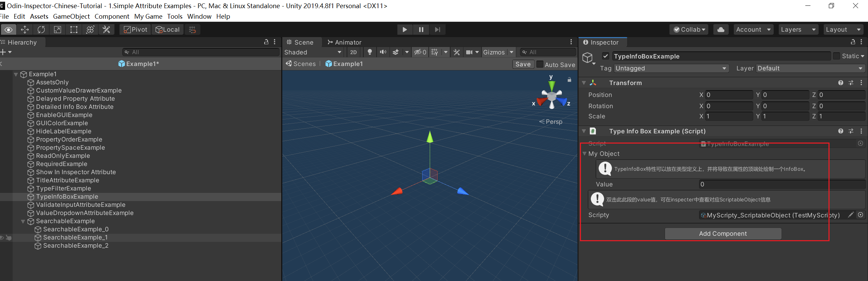Lock the Hierarchy panel
The width and height of the screenshot is (868, 281).
[x=266, y=42]
